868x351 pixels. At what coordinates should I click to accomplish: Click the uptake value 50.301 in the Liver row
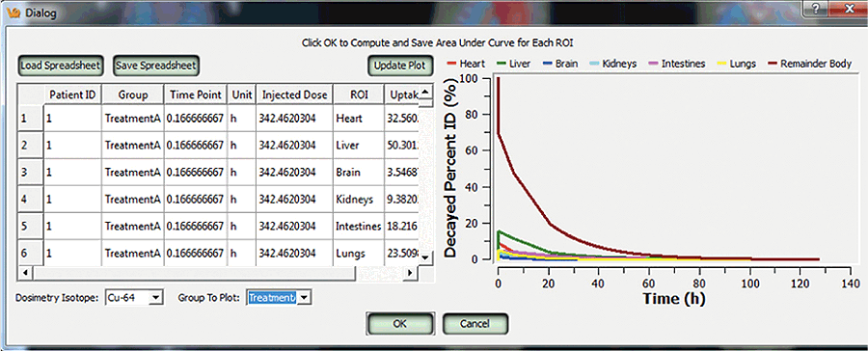(401, 145)
